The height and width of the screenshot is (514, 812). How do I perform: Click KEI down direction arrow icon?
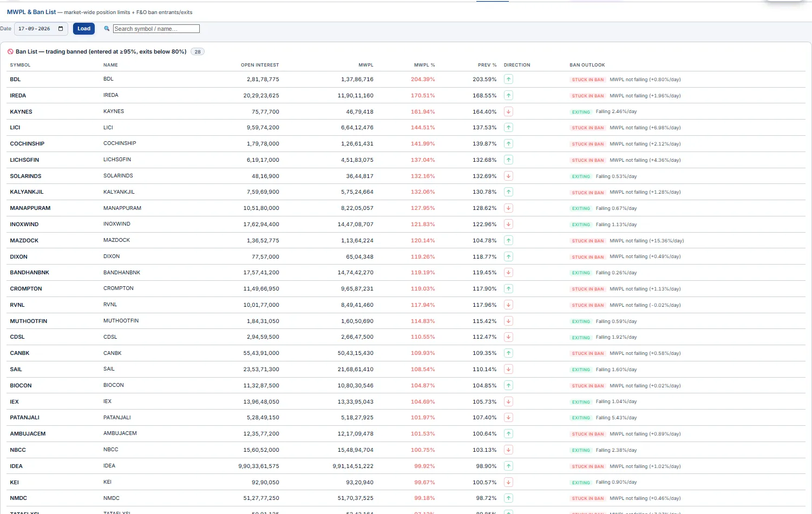(508, 482)
